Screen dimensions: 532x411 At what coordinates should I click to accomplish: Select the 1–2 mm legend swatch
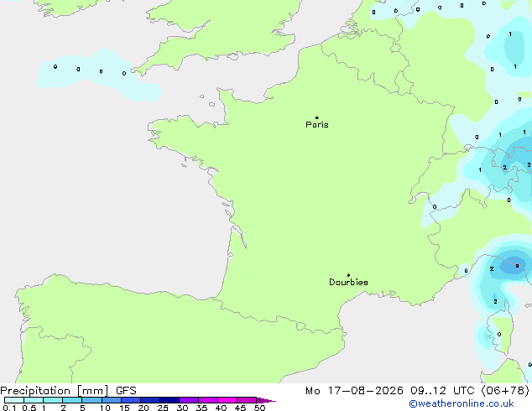pos(53,400)
